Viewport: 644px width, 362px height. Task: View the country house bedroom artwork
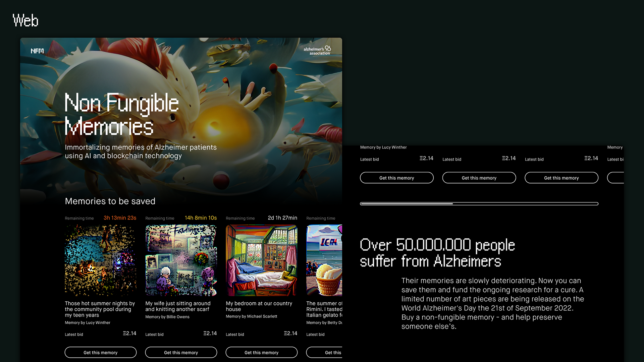(x=262, y=260)
